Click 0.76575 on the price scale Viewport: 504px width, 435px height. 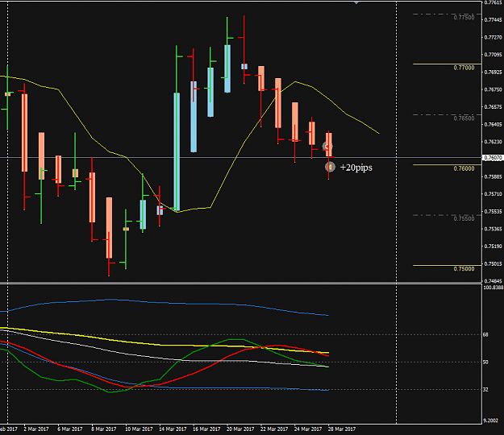tap(493, 107)
